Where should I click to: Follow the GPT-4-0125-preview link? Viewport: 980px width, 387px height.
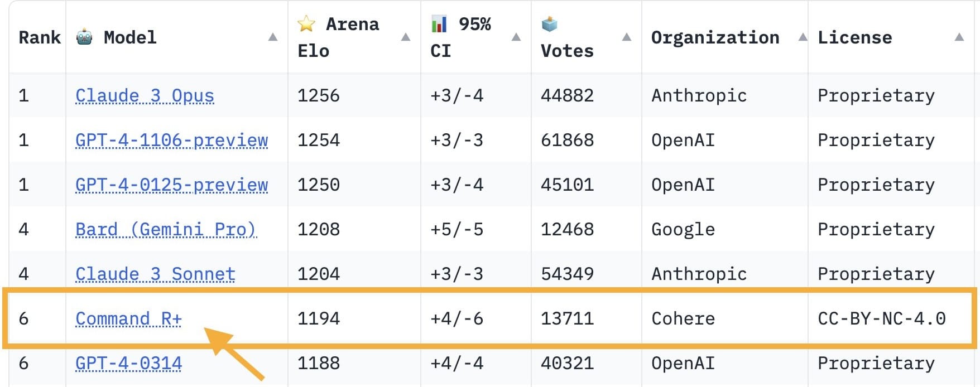171,185
